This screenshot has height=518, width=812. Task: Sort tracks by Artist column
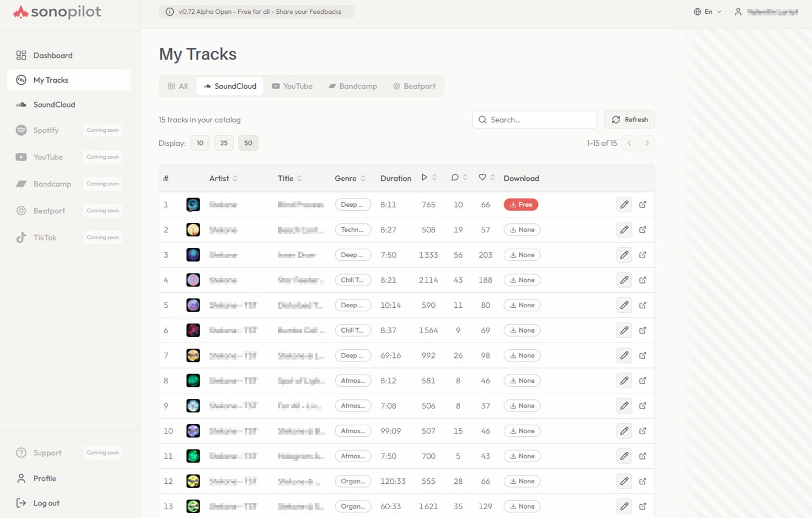point(223,178)
